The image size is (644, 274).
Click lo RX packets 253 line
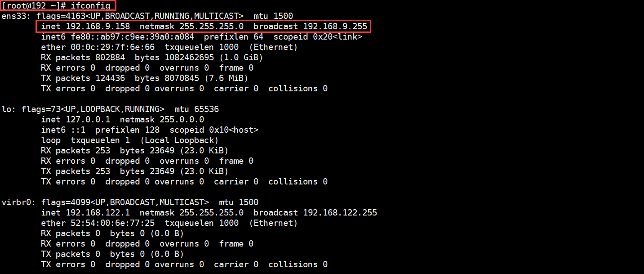tap(134, 151)
